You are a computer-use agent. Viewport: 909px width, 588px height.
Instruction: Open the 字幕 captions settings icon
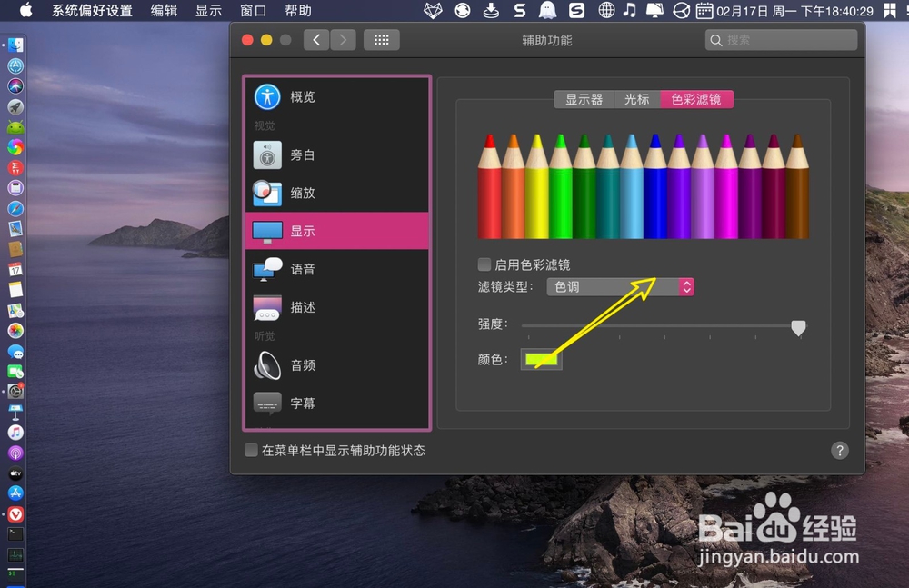267,403
